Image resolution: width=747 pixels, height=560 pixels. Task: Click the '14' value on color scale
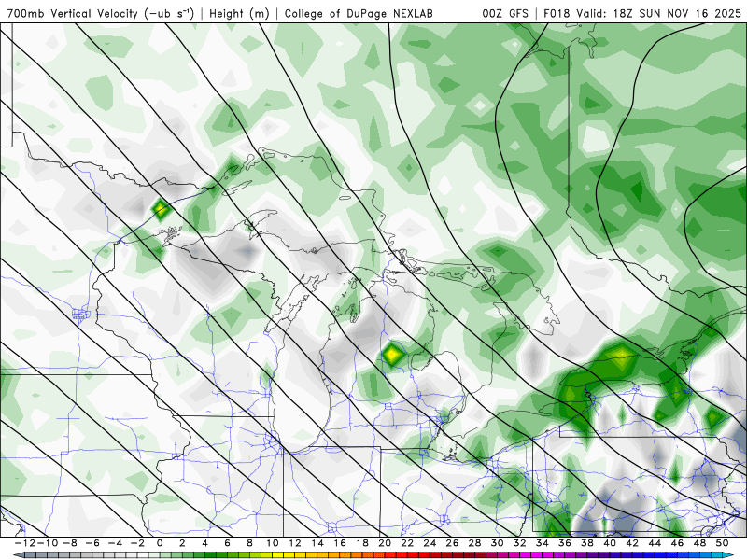click(x=317, y=543)
